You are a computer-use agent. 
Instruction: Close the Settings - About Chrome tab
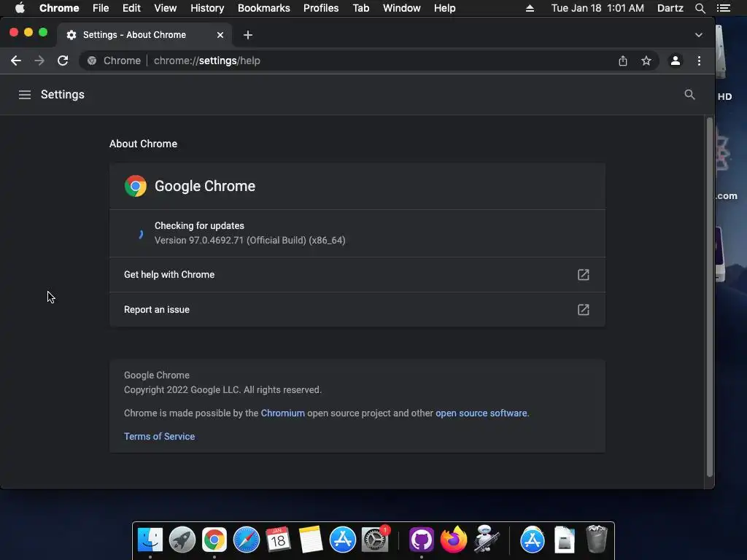click(220, 35)
